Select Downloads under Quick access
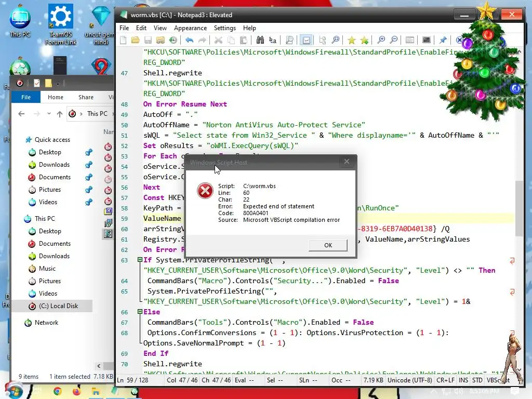Viewport: 532px width, 399px height. click(x=54, y=165)
